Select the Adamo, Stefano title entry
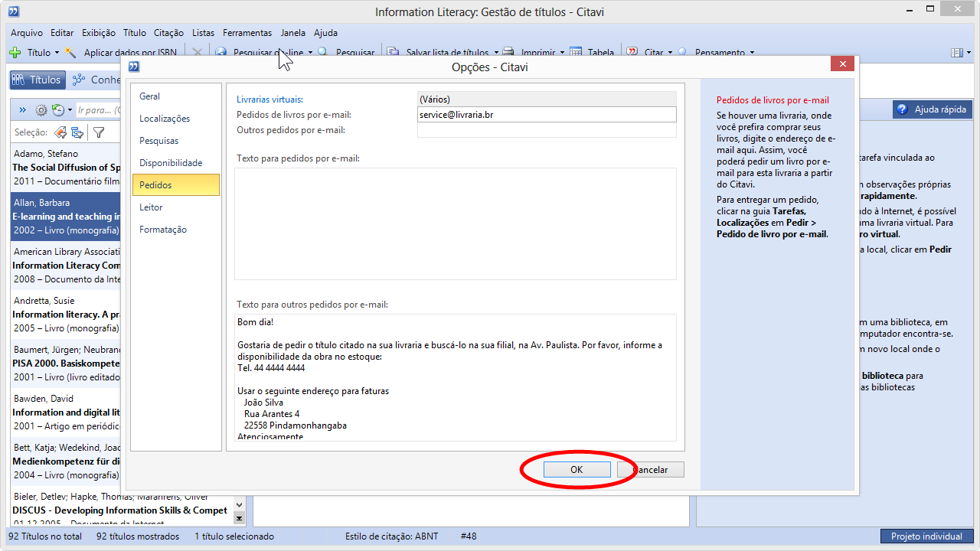The width and height of the screenshot is (980, 551). (66, 168)
